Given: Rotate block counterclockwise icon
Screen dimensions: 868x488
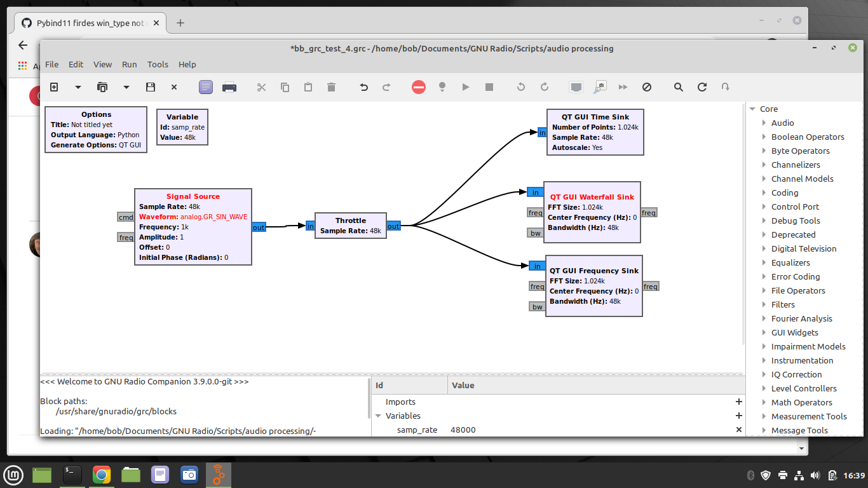Looking at the screenshot, I should pyautogui.click(x=521, y=87).
